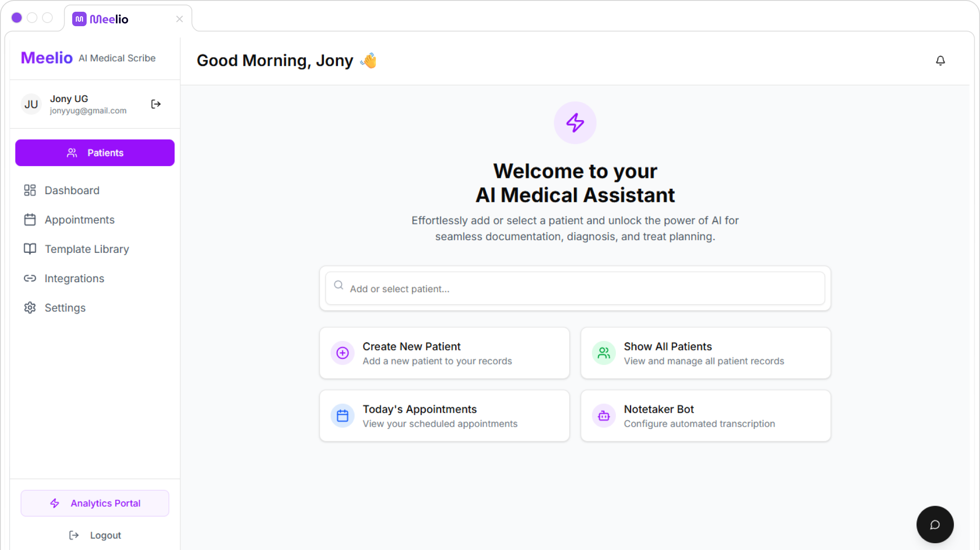Open the Notetaker Bot robot icon
Image resolution: width=980 pixels, height=550 pixels.
click(x=603, y=415)
